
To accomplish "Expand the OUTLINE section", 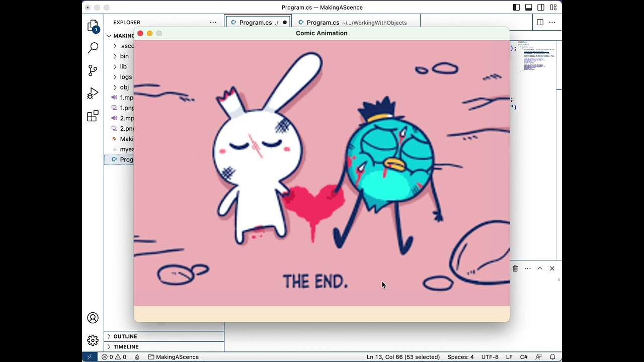I will pos(164,336).
